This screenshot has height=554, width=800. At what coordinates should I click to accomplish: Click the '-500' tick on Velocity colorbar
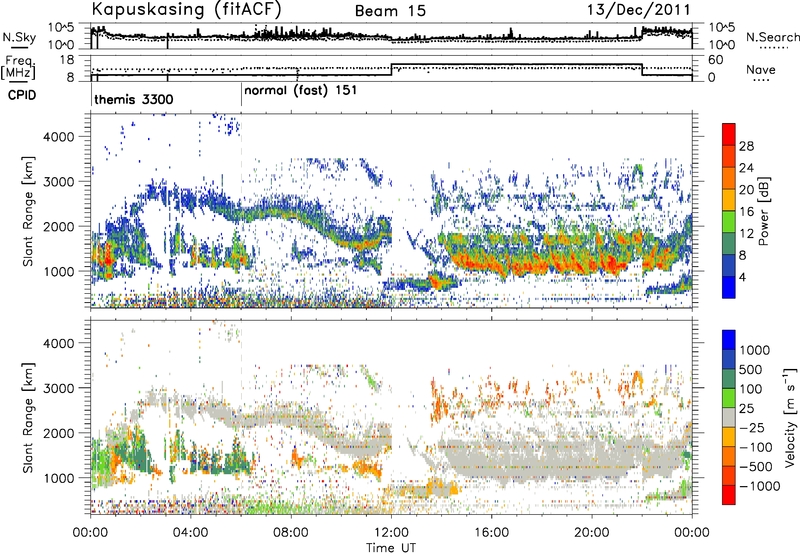coord(756,467)
